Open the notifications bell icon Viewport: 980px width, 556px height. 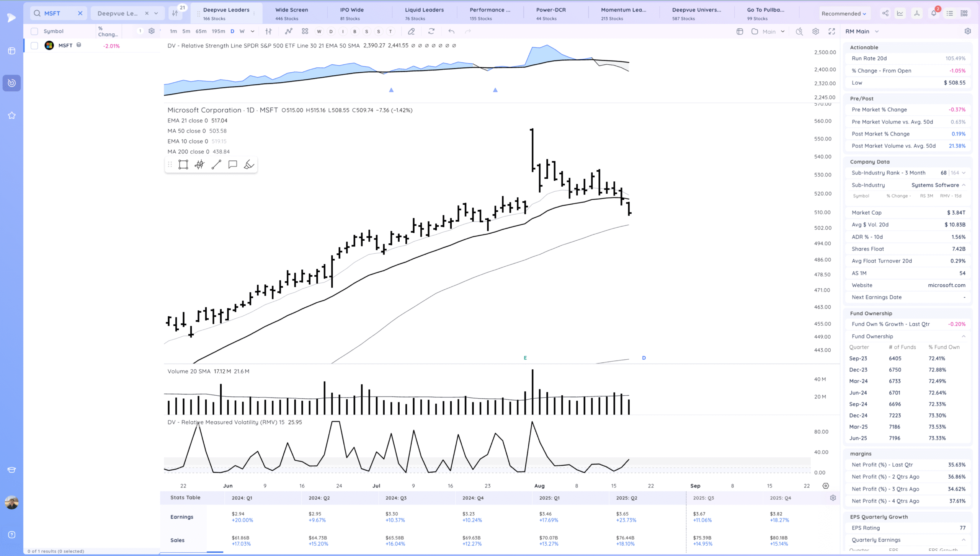(x=934, y=13)
